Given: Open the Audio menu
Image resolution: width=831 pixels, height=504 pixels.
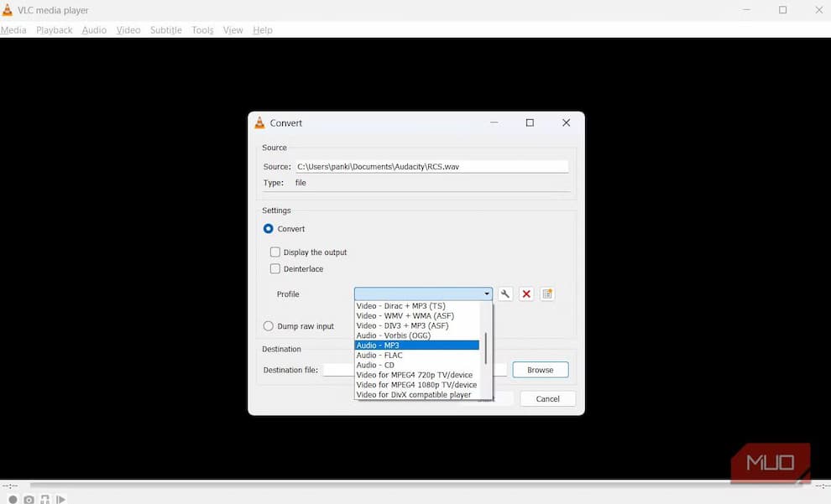Looking at the screenshot, I should tap(94, 30).
